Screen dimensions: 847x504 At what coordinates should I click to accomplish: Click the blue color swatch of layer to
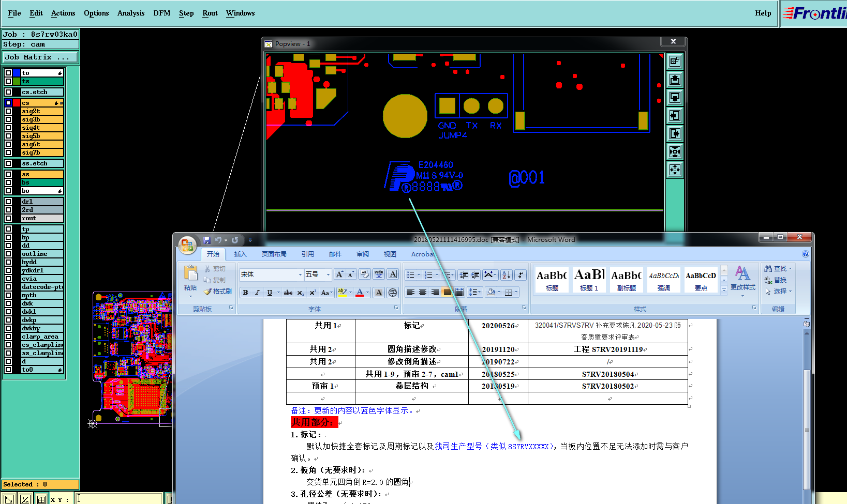click(17, 73)
